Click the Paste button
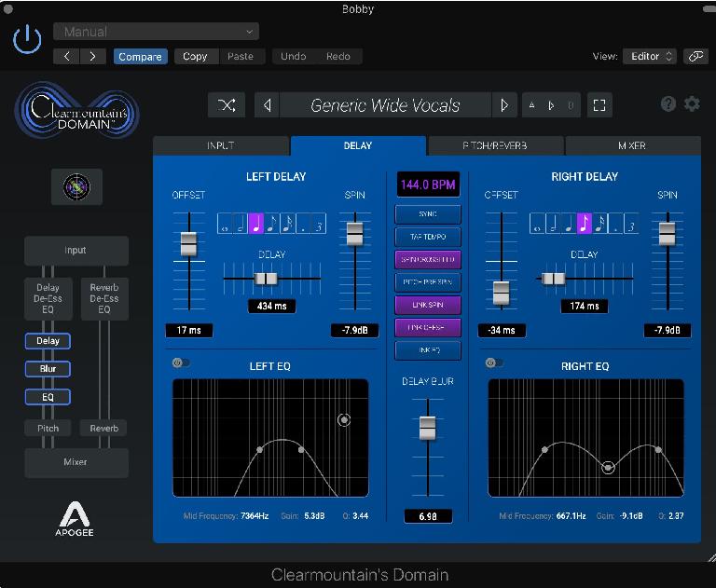This screenshot has width=716, height=588. click(241, 57)
